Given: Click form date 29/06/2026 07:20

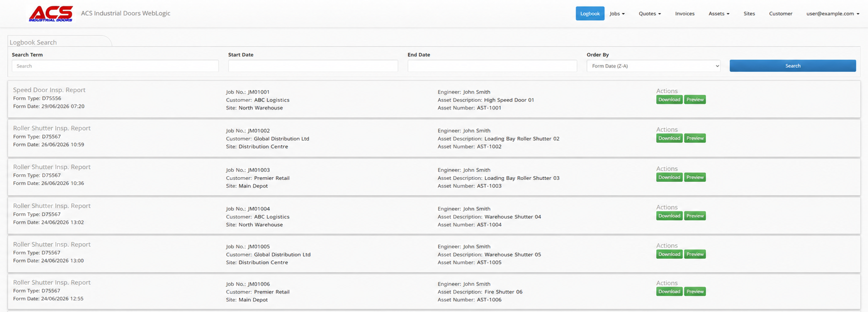Looking at the screenshot, I should coord(63,107).
